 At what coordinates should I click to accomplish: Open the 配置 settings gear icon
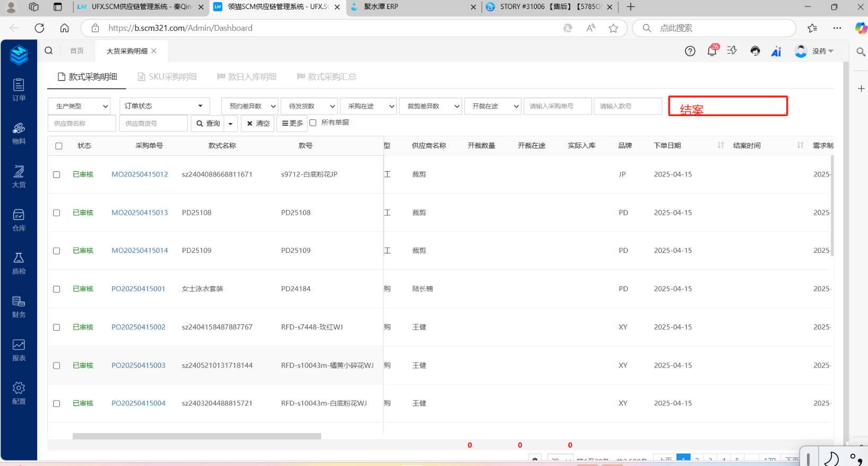pos(19,393)
